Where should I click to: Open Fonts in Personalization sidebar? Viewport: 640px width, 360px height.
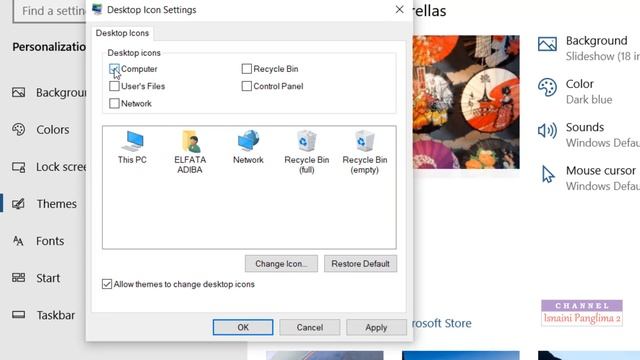(44, 241)
